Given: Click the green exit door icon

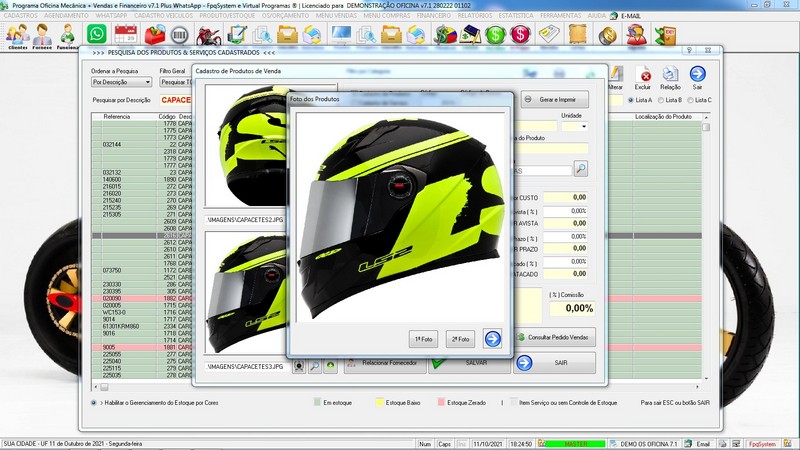Looking at the screenshot, I should tap(665, 35).
